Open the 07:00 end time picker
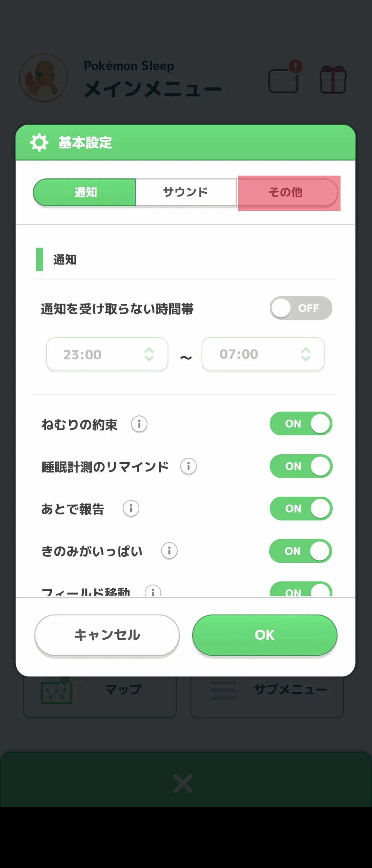Screen dimensions: 372x868 pyautogui.click(x=263, y=354)
